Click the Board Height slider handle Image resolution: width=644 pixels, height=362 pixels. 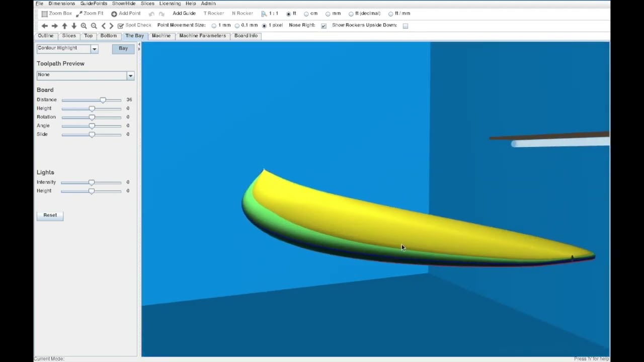(92, 109)
